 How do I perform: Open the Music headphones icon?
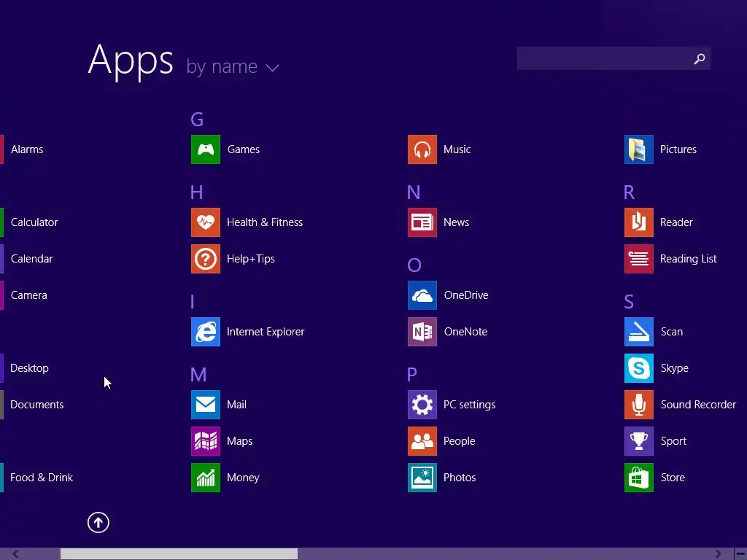tap(422, 149)
